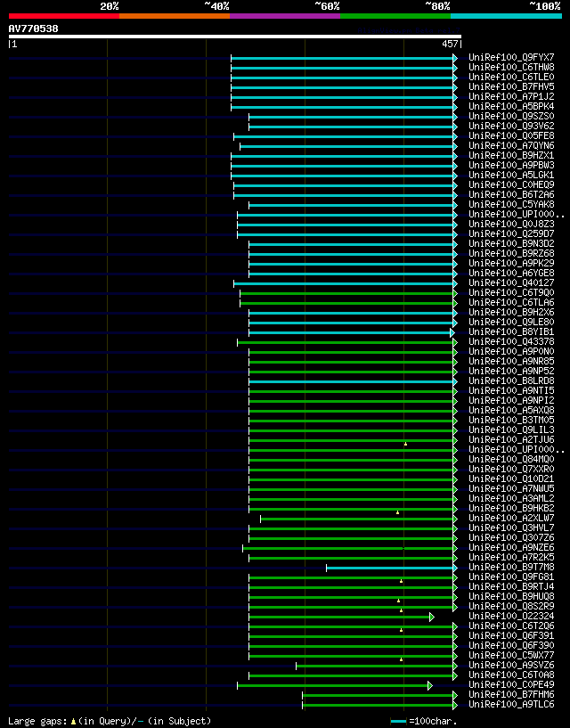Open hit UniRef100_A7P1J2
Screen dimensions: 570x728
pos(511,96)
